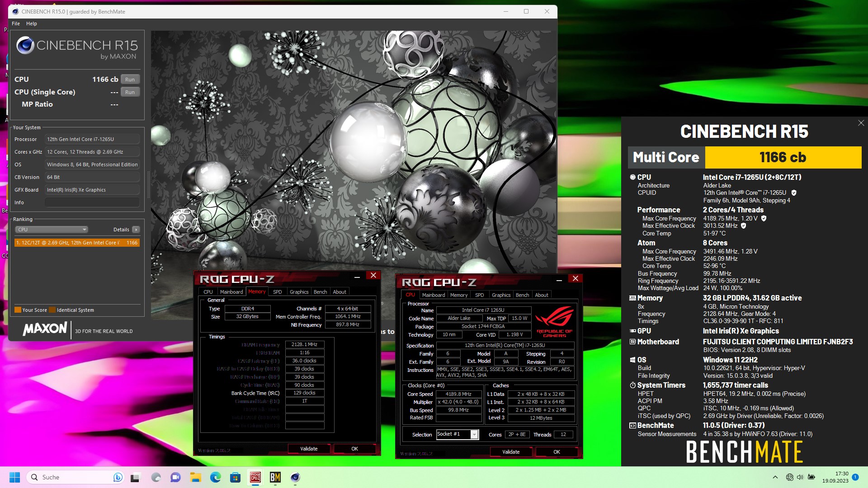Click the CPU section icon in BenchMate
Screen dimensions: 868x488
632,177
